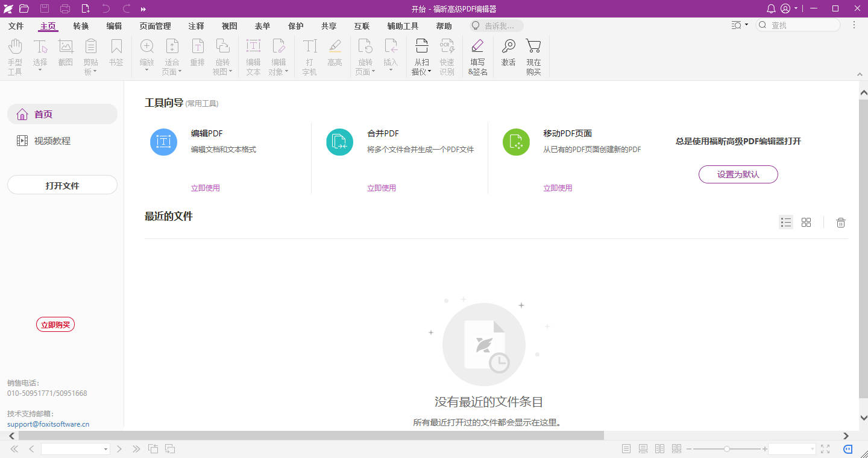Image resolution: width=868 pixels, height=458 pixels.
Task: Toggle full screen mode in status bar
Action: pyautogui.click(x=825, y=449)
